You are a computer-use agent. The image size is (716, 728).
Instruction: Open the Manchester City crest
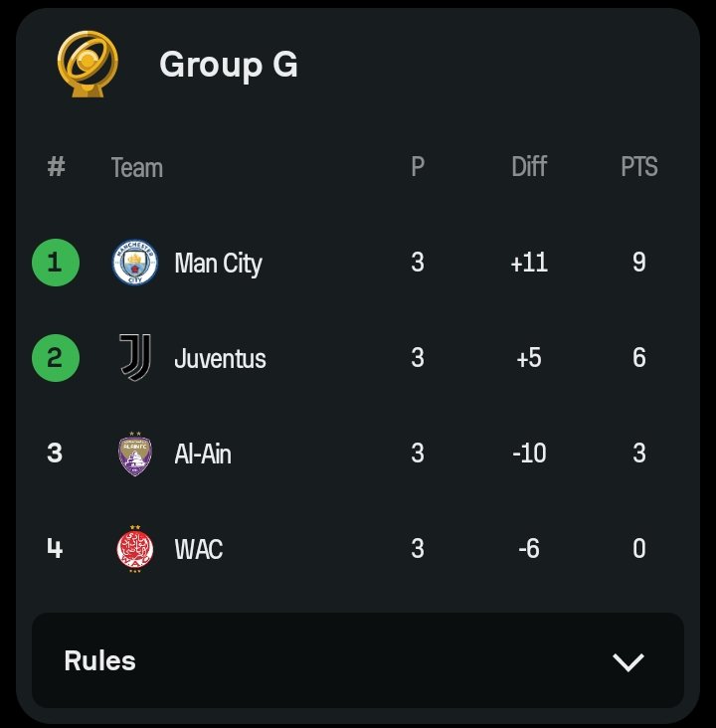click(x=134, y=263)
